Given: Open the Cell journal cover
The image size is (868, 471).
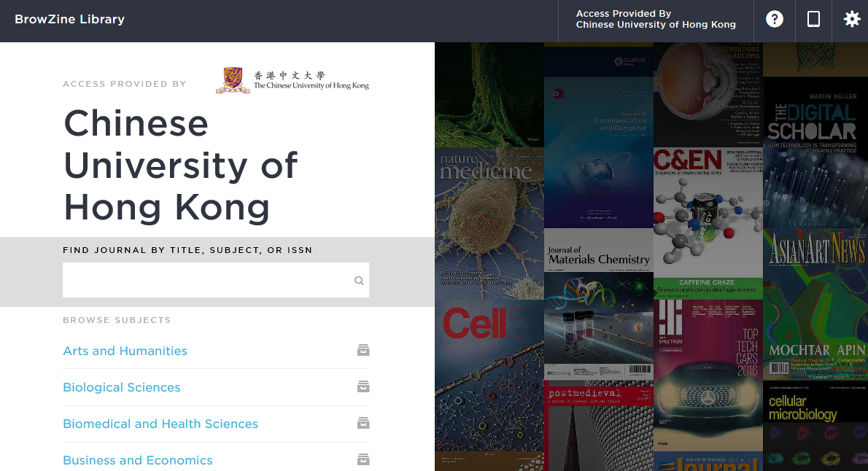Looking at the screenshot, I should tap(489, 375).
